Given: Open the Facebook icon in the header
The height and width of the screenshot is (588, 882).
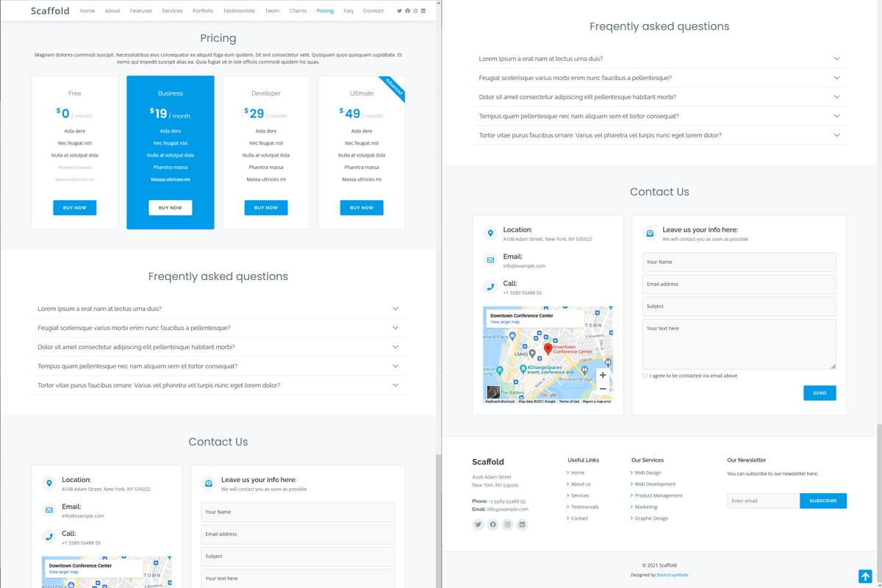Looking at the screenshot, I should coord(408,11).
